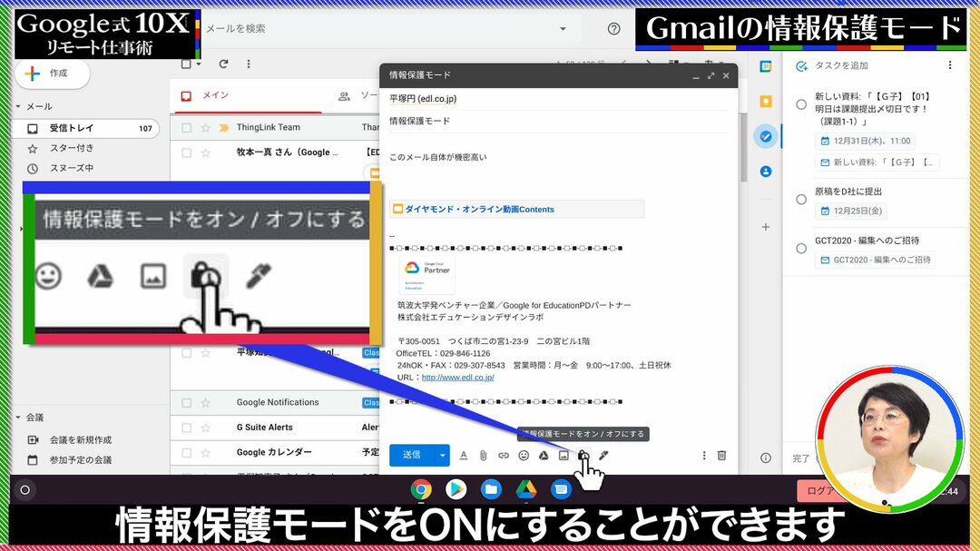980x551 pixels.
Task: Refresh the inbox mail list
Action: coord(224,64)
